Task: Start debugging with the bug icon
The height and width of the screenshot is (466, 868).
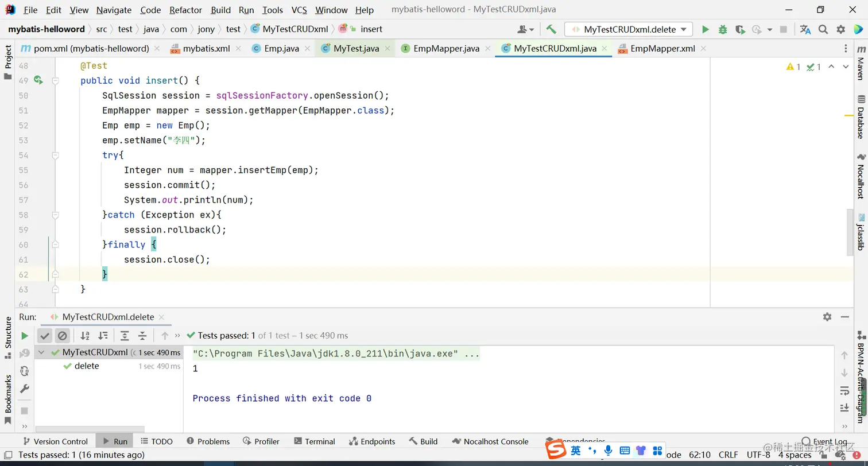Action: pyautogui.click(x=723, y=29)
